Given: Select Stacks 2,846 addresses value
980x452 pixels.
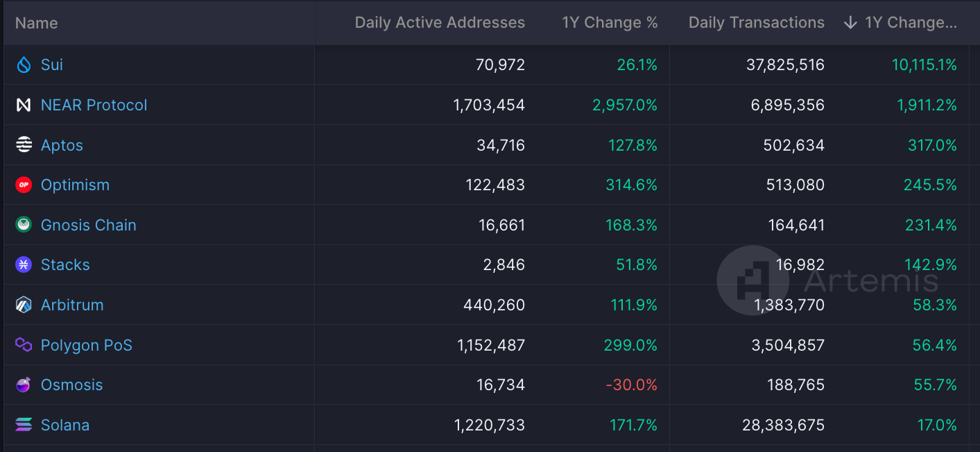Looking at the screenshot, I should pos(506,265).
